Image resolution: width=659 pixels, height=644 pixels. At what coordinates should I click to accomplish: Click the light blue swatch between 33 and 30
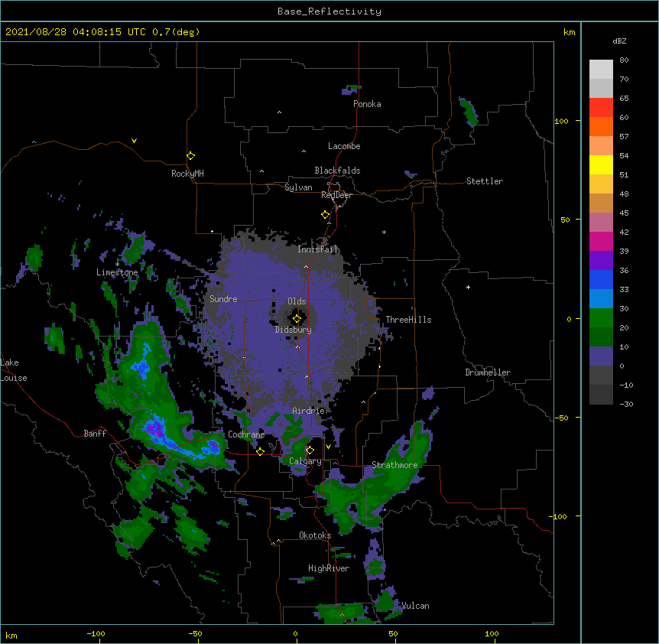tap(601, 299)
